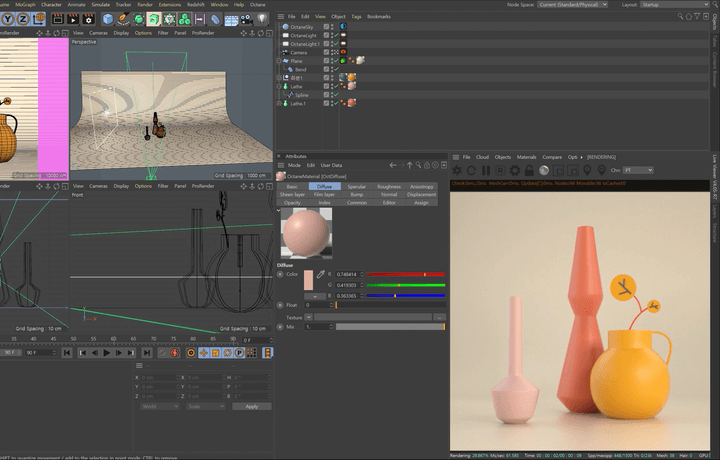Image resolution: width=720 pixels, height=460 pixels.
Task: Click the MoGraph Cloner icon
Action: click(x=185, y=19)
